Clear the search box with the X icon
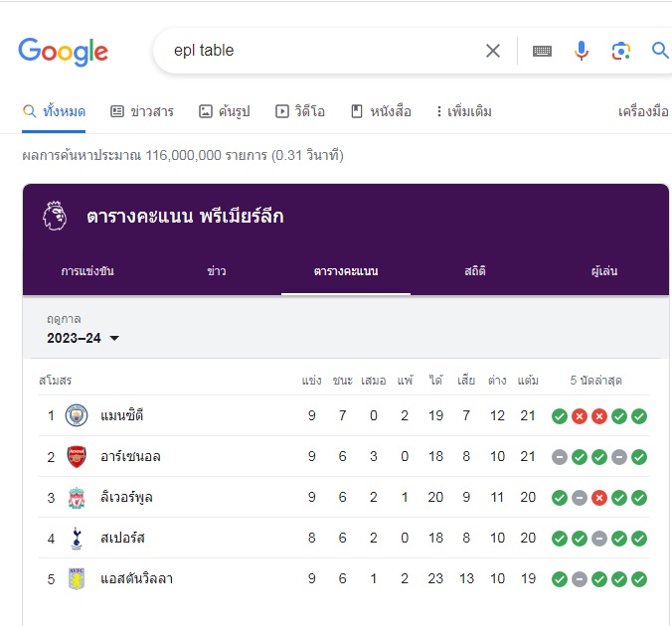 pos(493,51)
